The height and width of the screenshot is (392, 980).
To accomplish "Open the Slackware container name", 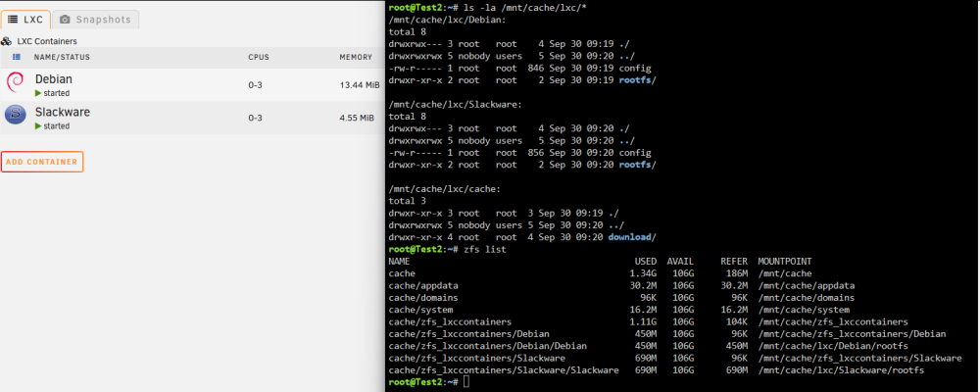I will point(63,112).
